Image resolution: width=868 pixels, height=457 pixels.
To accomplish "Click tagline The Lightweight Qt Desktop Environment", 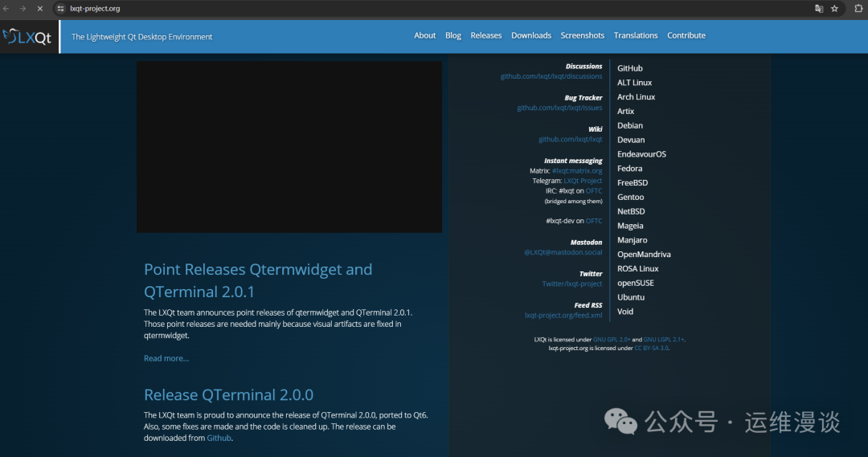I will (141, 37).
